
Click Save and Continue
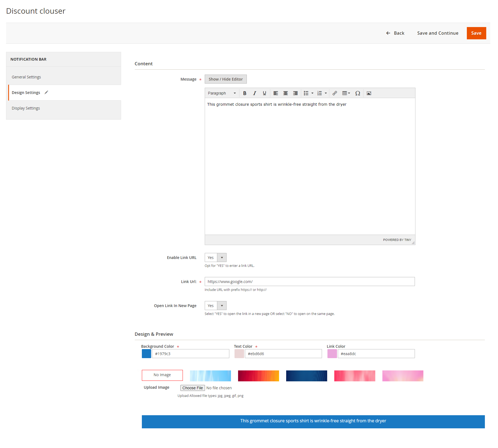pos(438,33)
